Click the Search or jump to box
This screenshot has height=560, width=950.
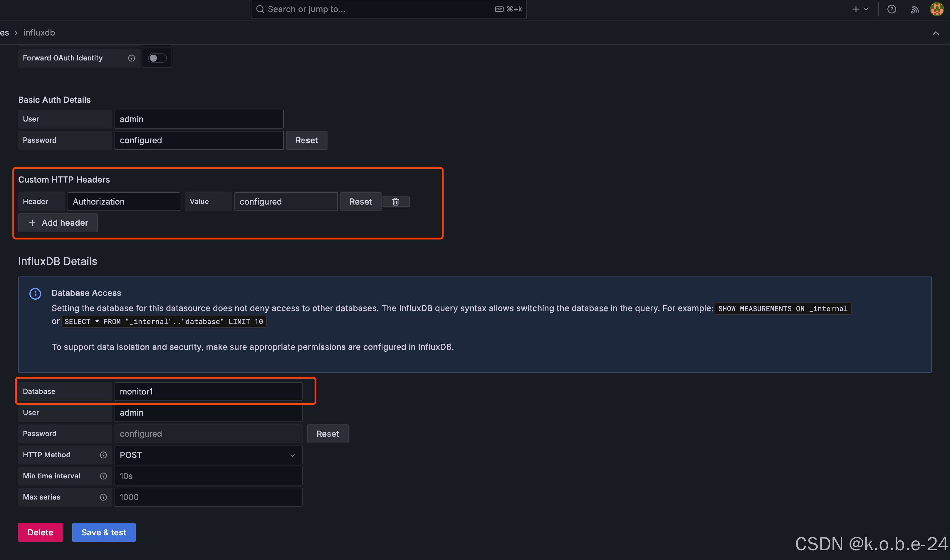389,9
